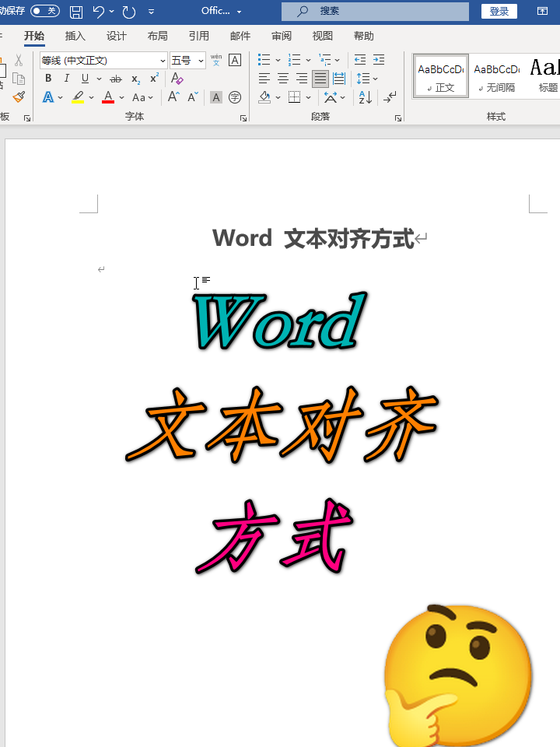Open the 视图 ribbon tab

pyautogui.click(x=322, y=36)
